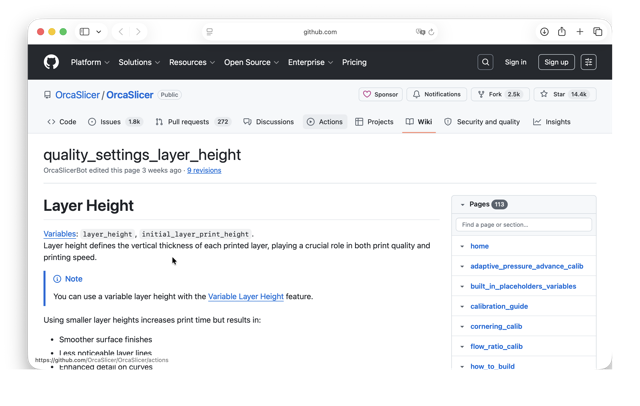Open adaptive_pressure_advance_calib page link

click(x=527, y=266)
